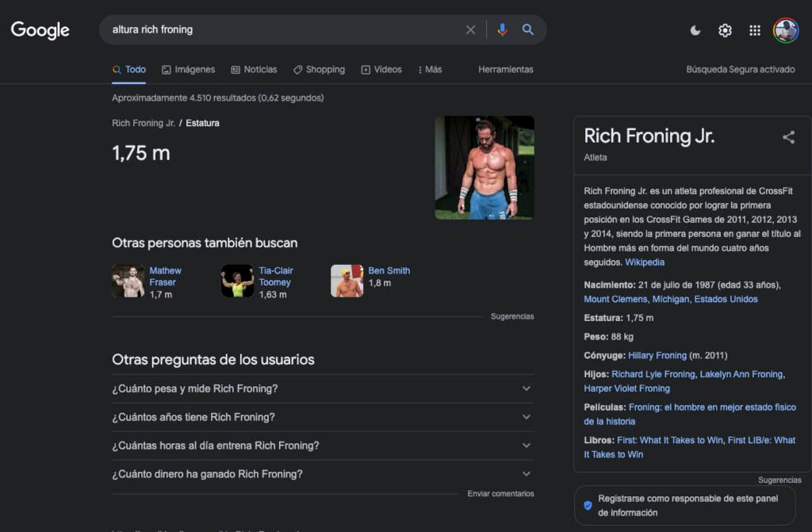Image resolution: width=812 pixels, height=532 pixels.
Task: Click Sugerencias below the knowledge panel
Action: (779, 480)
